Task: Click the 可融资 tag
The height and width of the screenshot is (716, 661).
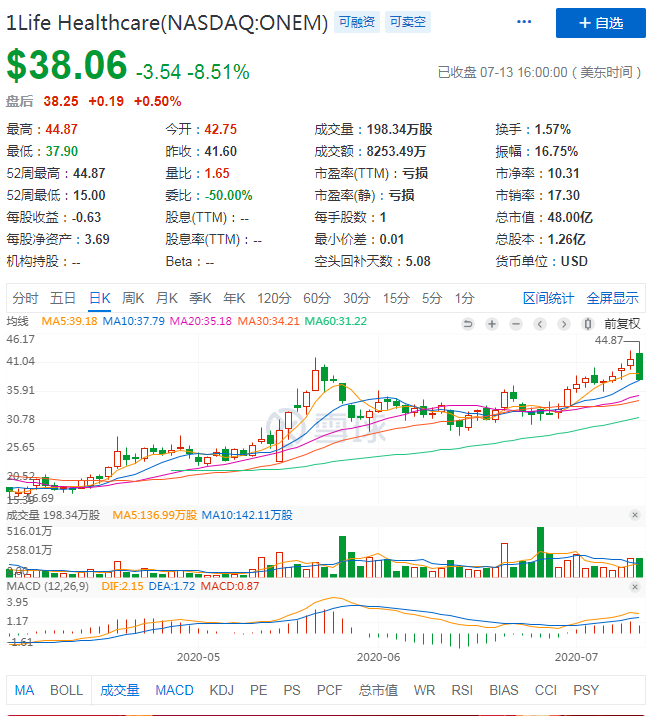Action: [x=357, y=22]
